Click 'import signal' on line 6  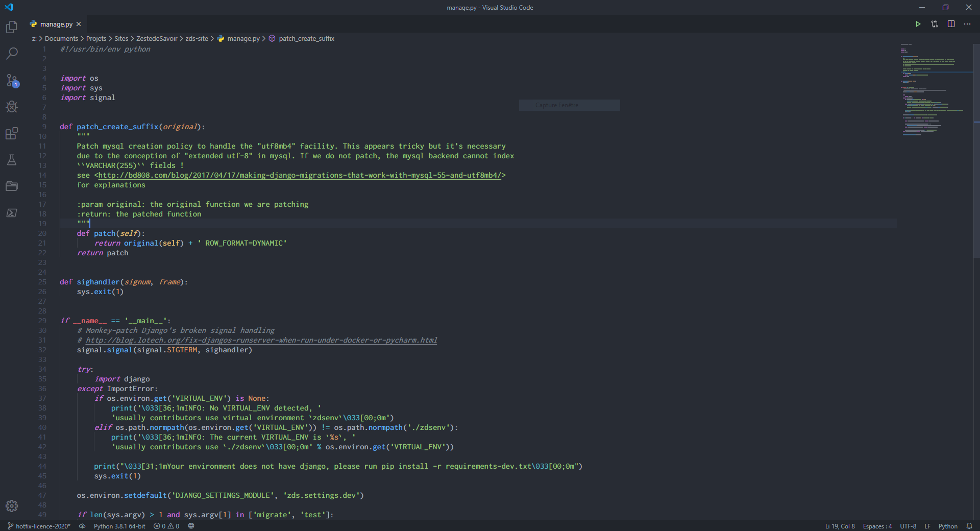88,98
